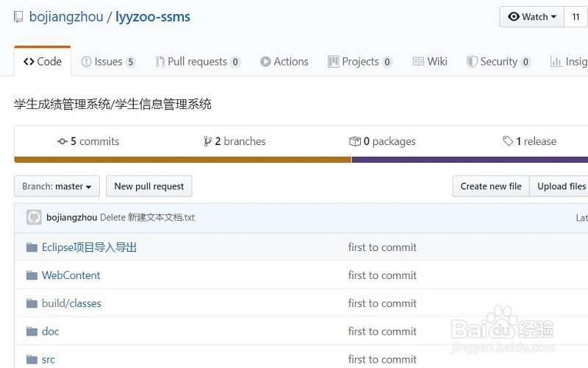The image size is (588, 368).
Task: Click the purple segment of the language bar
Action: click(x=469, y=159)
